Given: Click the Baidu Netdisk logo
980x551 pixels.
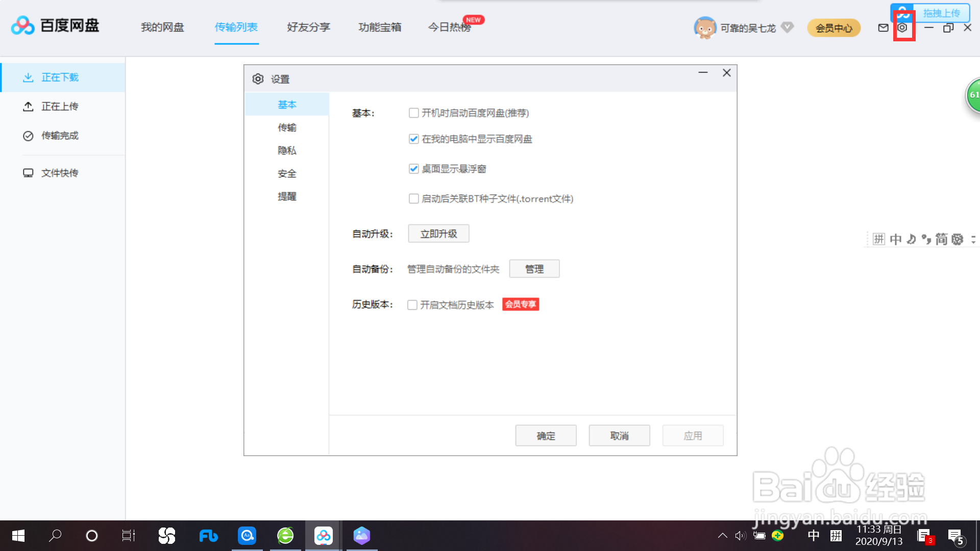Looking at the screenshot, I should 55,26.
